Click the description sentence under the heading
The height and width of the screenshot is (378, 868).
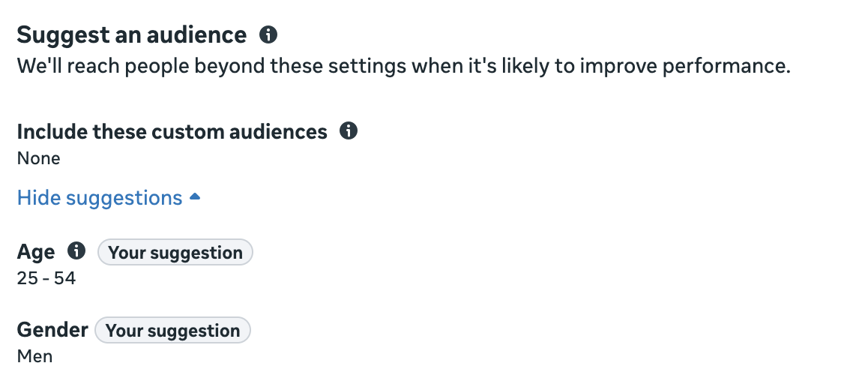tap(403, 67)
